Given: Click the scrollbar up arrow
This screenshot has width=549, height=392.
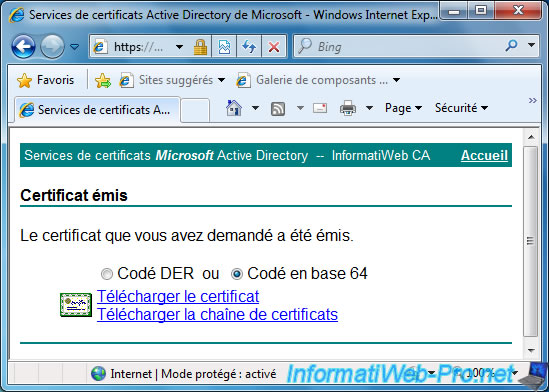Looking at the screenshot, I should tap(531, 137).
